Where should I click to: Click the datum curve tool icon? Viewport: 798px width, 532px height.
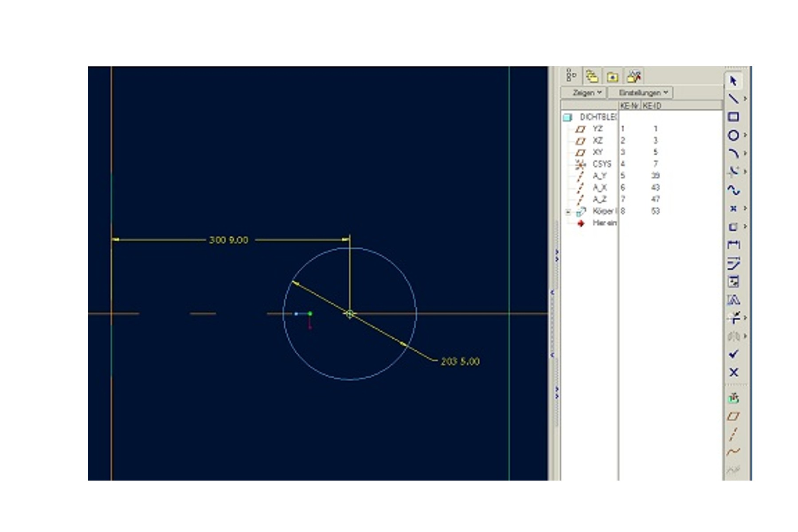click(x=733, y=452)
